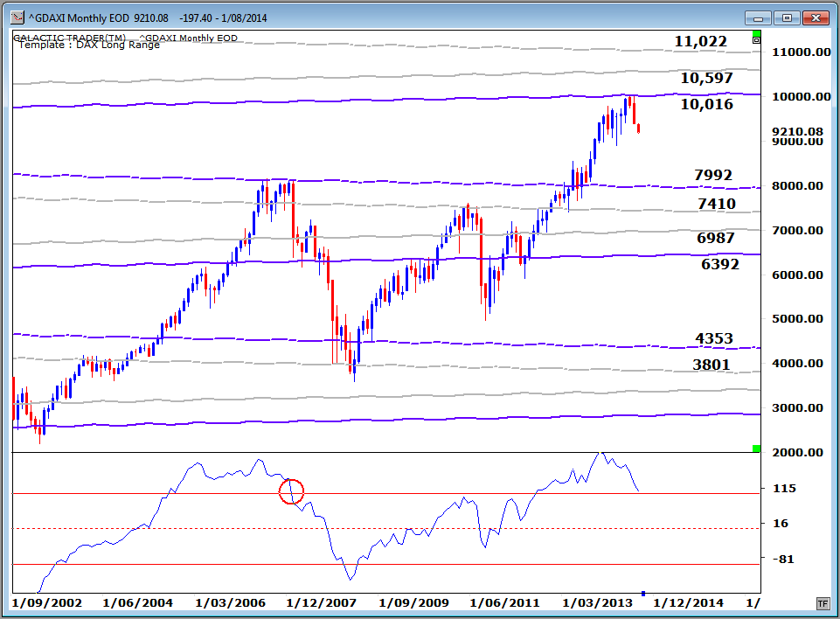Click the 1/06/2004 date label

tap(138, 603)
